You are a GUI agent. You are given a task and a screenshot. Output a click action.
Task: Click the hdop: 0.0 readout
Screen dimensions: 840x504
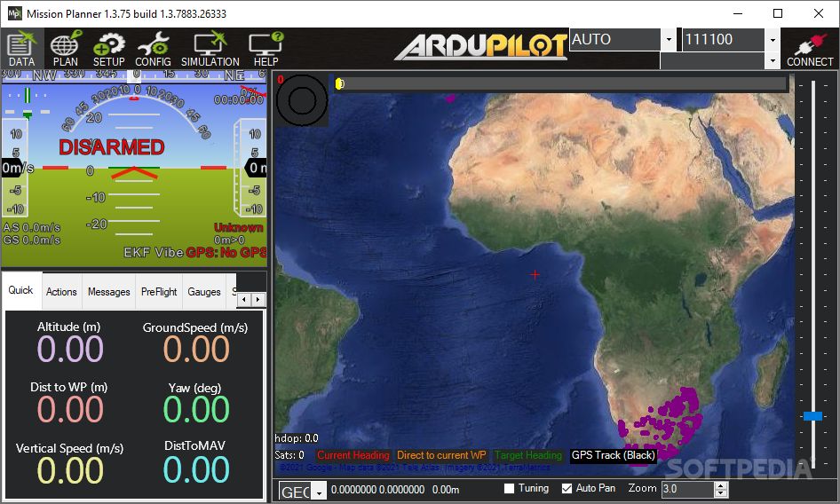(297, 438)
